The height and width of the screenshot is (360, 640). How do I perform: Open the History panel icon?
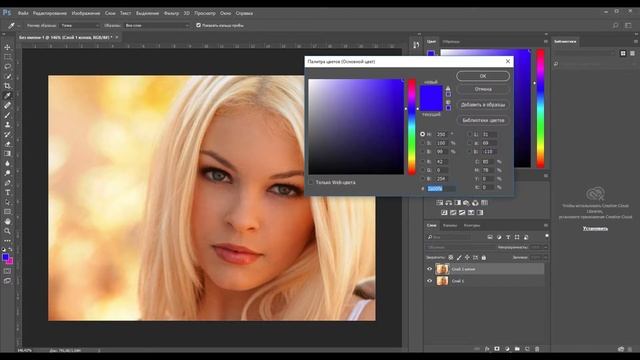pyautogui.click(x=416, y=45)
